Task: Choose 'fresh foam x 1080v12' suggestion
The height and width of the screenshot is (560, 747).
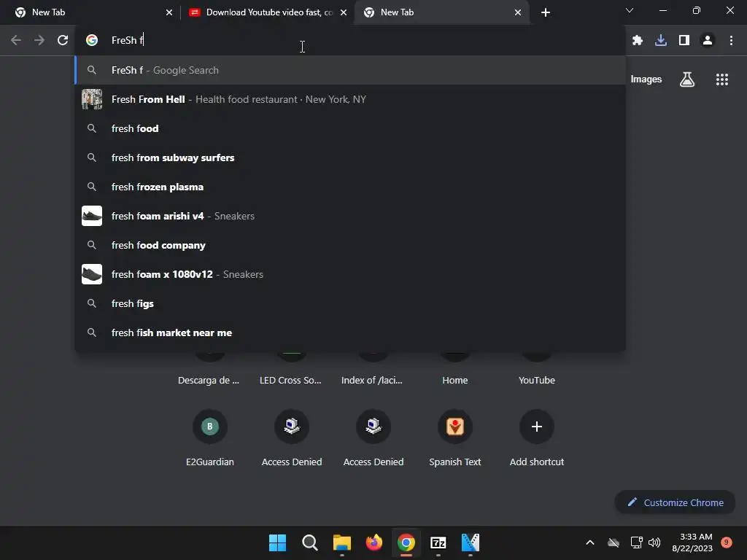Action: pos(350,274)
